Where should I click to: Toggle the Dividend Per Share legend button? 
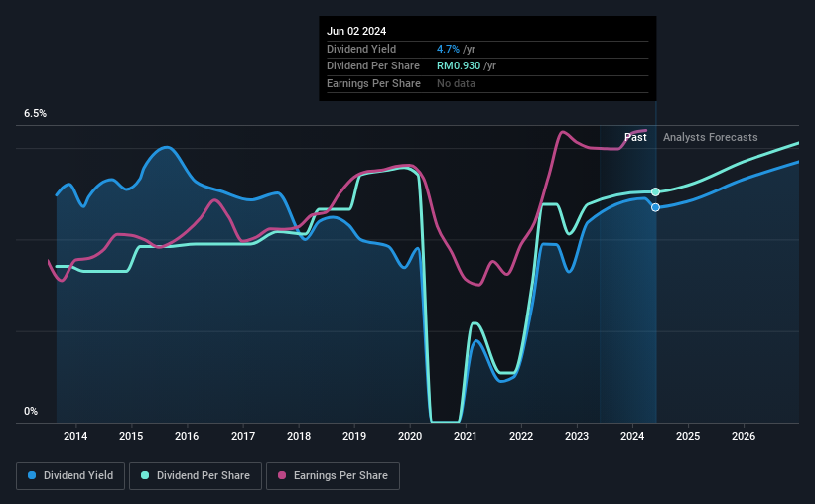(196, 476)
